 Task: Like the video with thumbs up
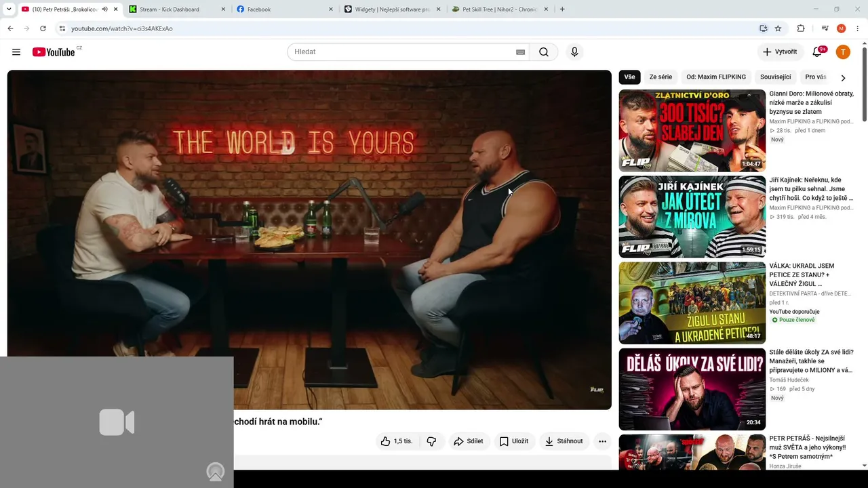[396, 441]
